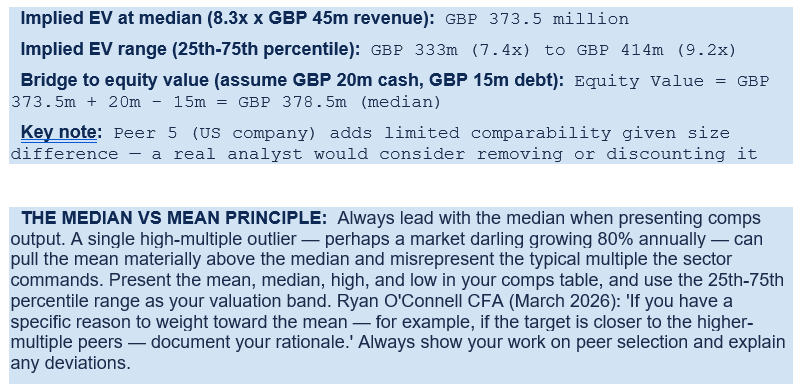Click the 'GBP 373.5 million' value
Screen dimensions: 801x388
[x=537, y=19]
